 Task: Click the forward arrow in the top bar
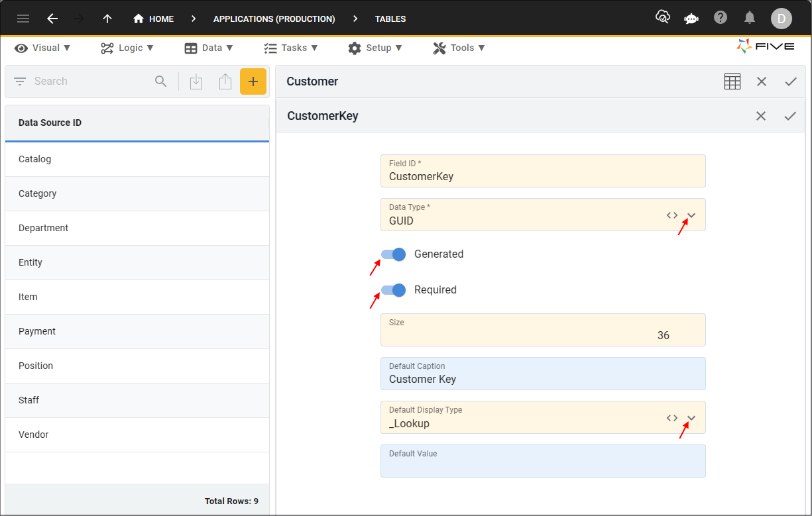[80, 19]
